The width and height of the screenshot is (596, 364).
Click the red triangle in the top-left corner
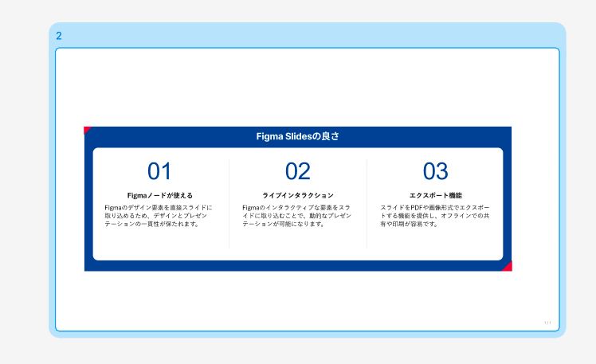86,129
